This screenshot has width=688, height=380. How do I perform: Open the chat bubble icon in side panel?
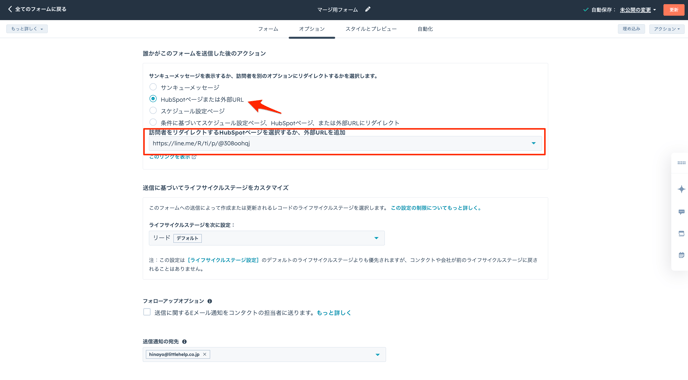pos(681,212)
